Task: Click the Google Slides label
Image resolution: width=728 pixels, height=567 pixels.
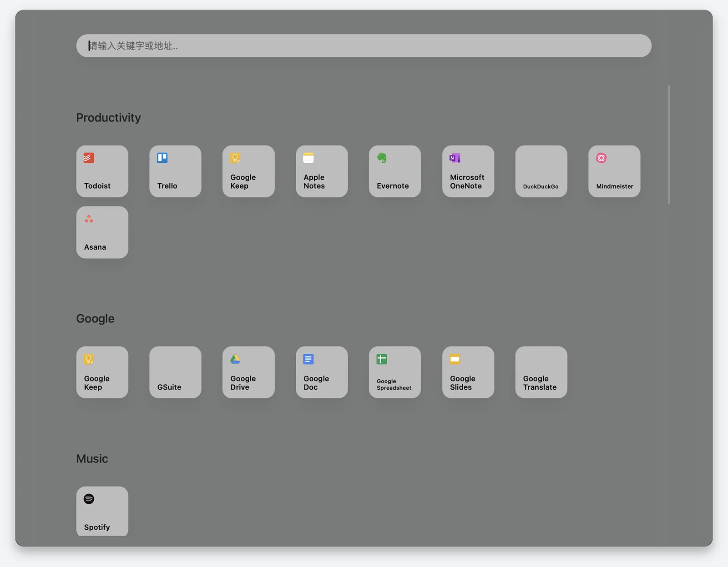Action: point(463,383)
